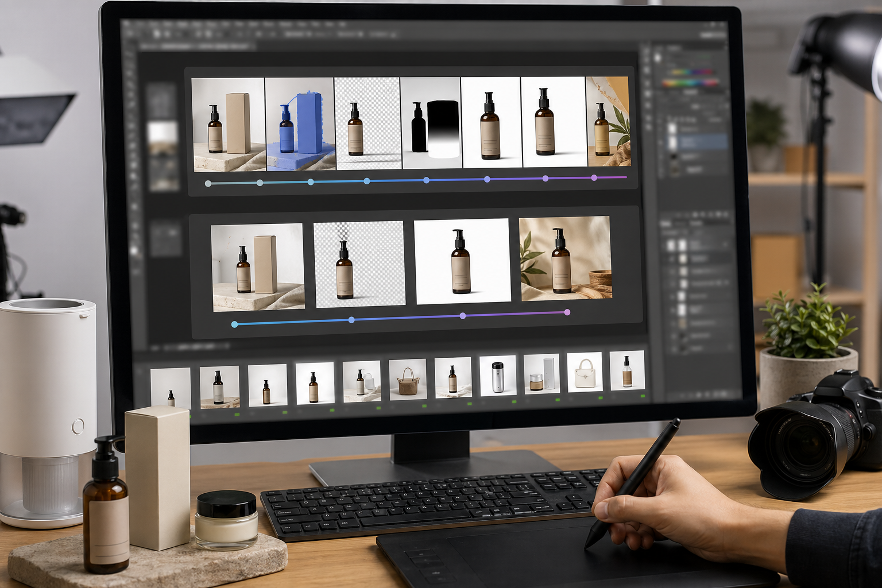Select silver tumbler thumbnail in the filmstrip
Image resolution: width=882 pixels, height=588 pixels.
(497, 376)
